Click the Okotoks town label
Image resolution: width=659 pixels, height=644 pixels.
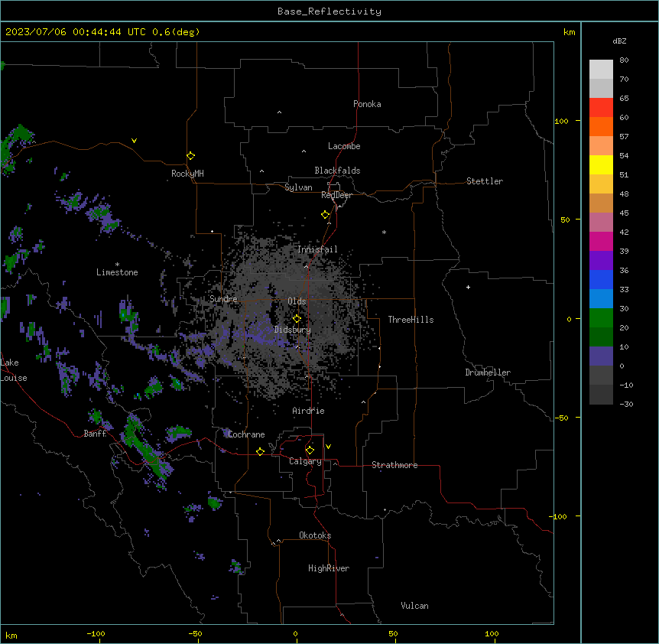click(315, 535)
